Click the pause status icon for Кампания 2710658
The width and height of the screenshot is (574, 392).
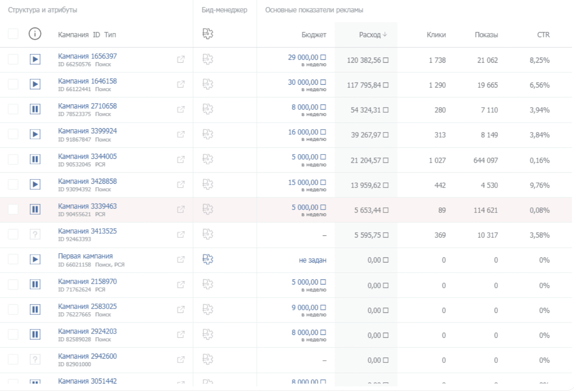click(35, 109)
